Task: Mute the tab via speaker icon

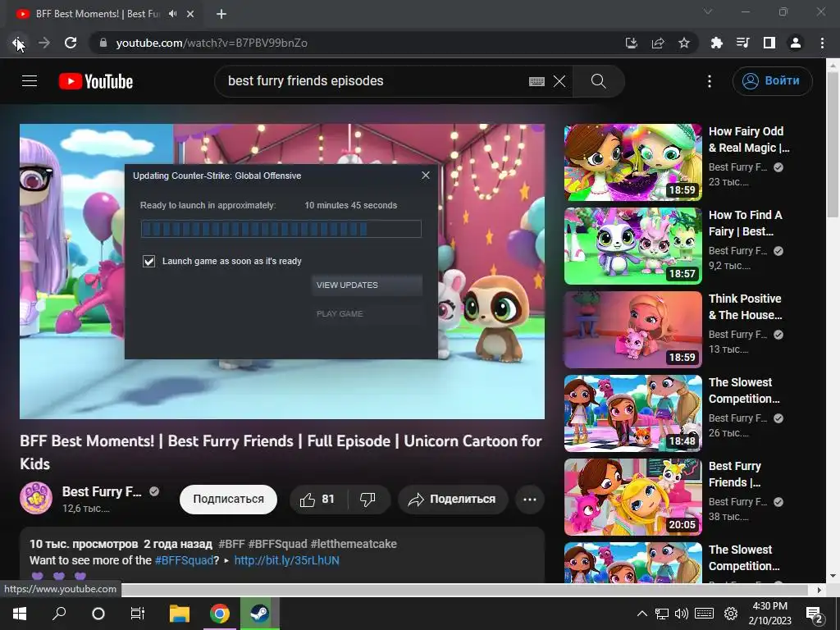Action: [x=172, y=14]
